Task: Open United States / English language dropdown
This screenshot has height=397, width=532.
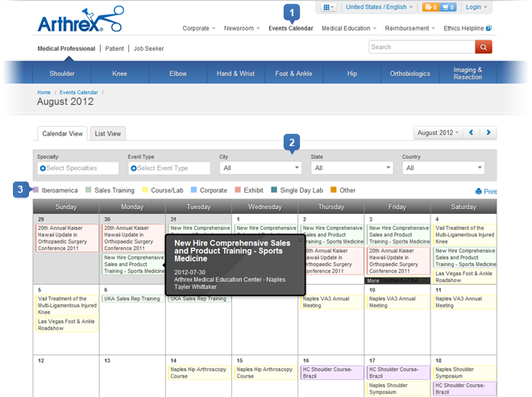Action: click(x=380, y=6)
